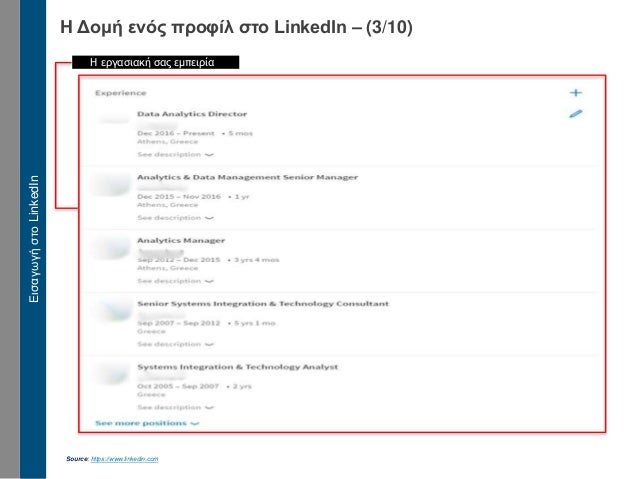Expand description under Systems Integration & Technology Analyst
Viewport: 638px width, 479px height.
click(175, 407)
